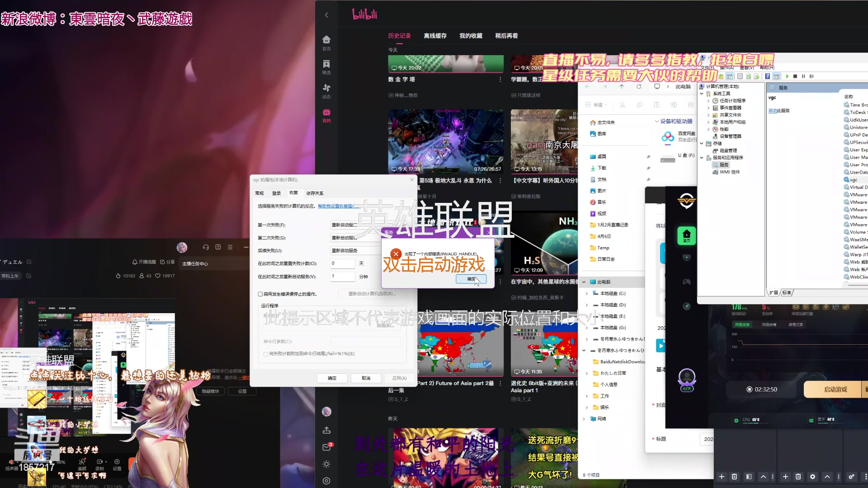Toggle bilibili theme sun icon

326,464
